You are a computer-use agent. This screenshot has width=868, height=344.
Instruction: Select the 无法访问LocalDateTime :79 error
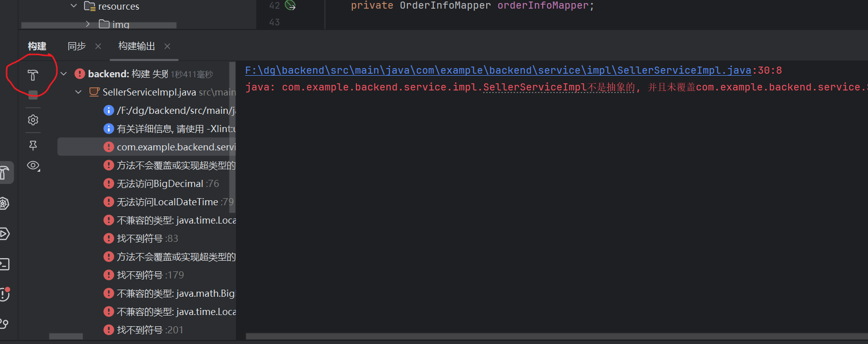click(146, 202)
